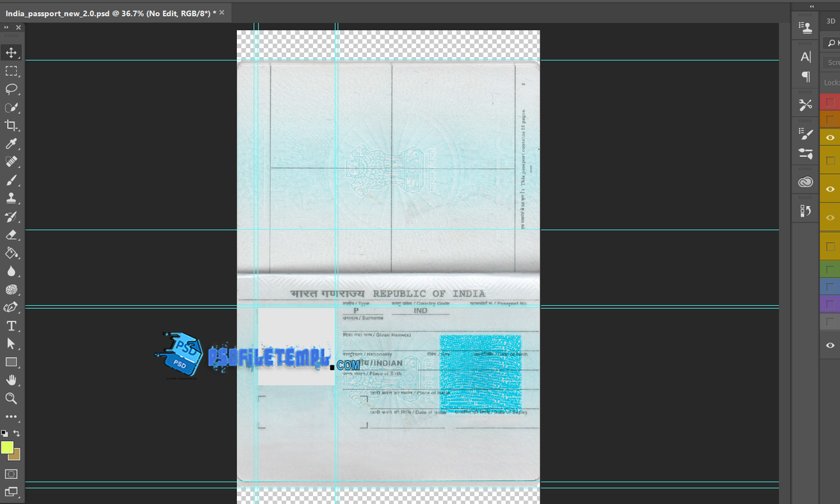
Task: Click the white photo placeholder on passport
Action: (296, 346)
